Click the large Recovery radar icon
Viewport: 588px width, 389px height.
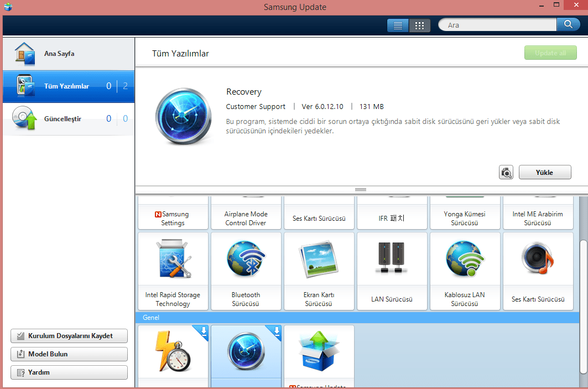point(184,116)
